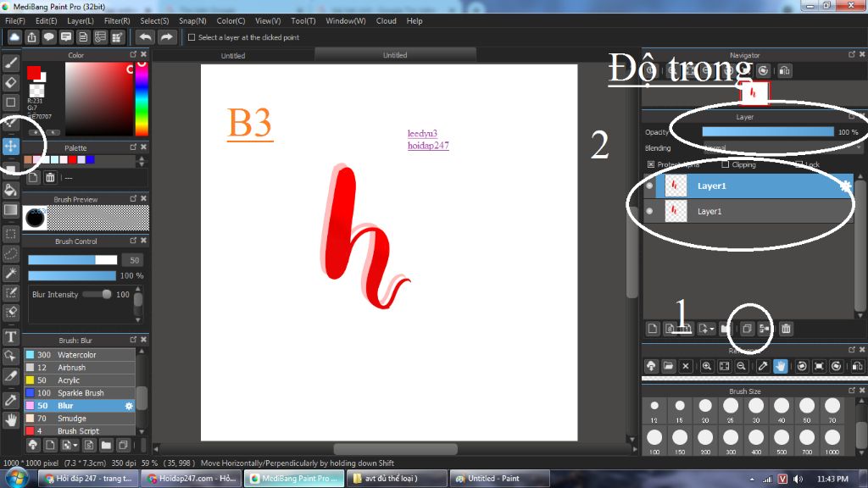This screenshot has height=488, width=868.
Task: Open the materials panel icon
Action: 117,37
